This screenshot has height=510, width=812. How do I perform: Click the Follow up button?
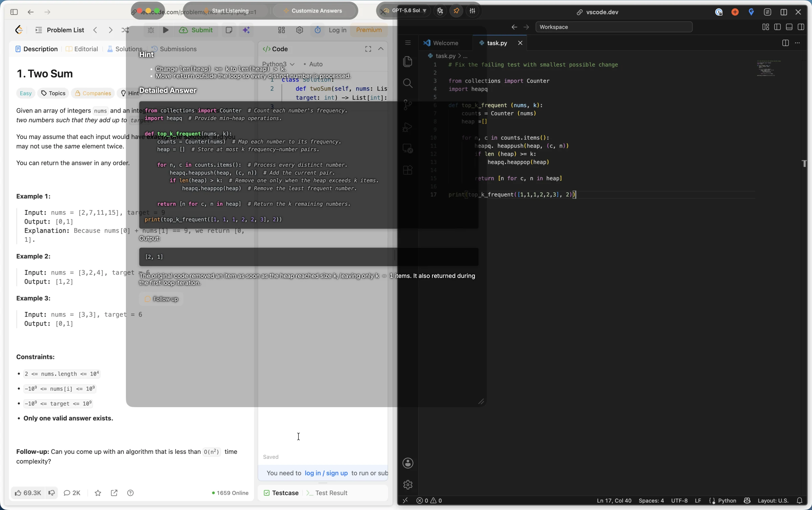[x=161, y=299]
